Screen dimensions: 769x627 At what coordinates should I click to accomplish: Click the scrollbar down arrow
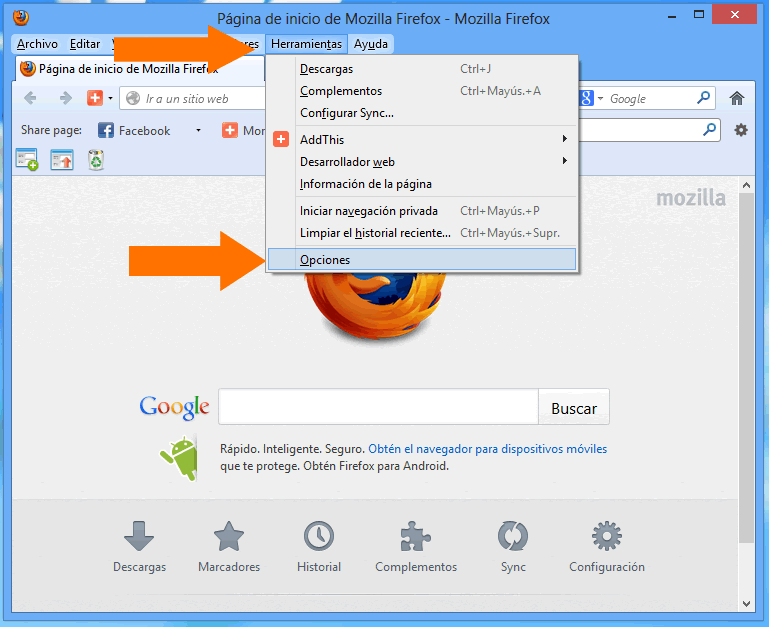pyautogui.click(x=746, y=604)
